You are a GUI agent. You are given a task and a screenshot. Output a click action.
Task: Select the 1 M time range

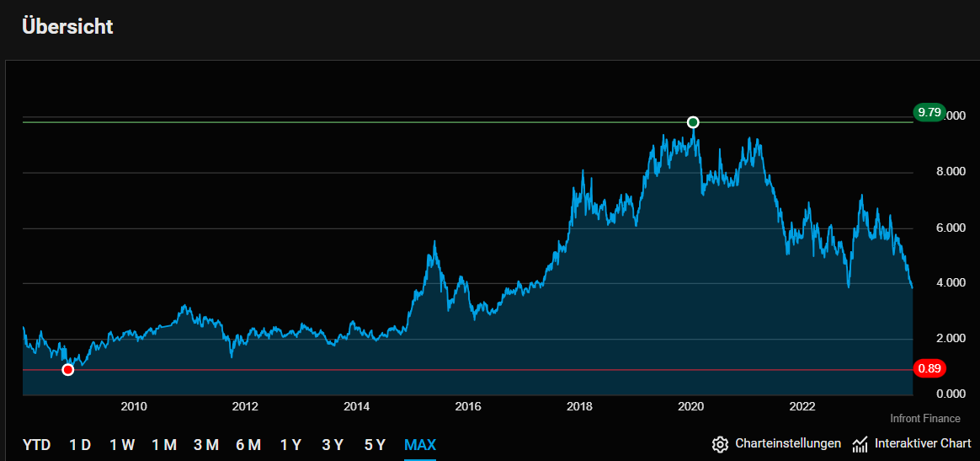coord(164,445)
